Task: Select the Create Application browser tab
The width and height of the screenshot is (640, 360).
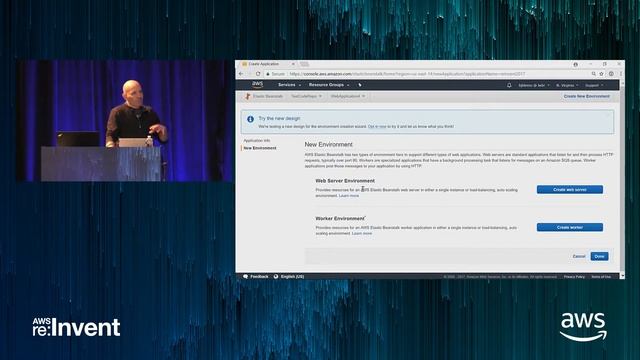Action: (267, 64)
